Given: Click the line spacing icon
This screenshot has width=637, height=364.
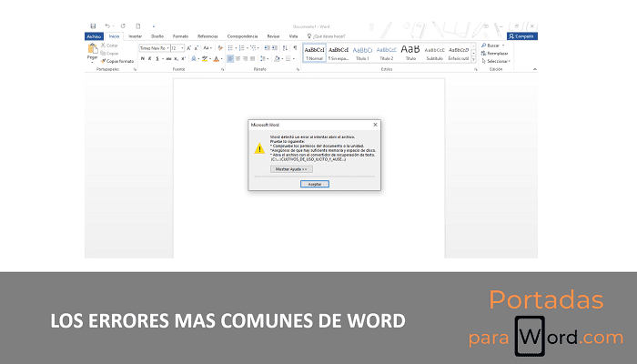Looking at the screenshot, I should (263, 59).
